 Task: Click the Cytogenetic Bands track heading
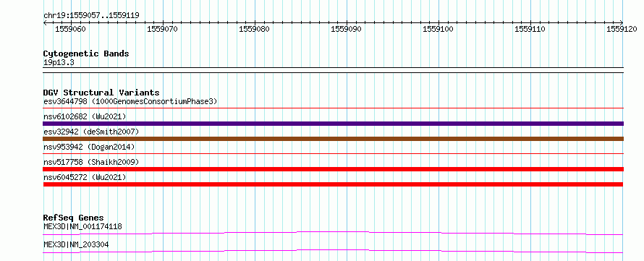[86, 54]
